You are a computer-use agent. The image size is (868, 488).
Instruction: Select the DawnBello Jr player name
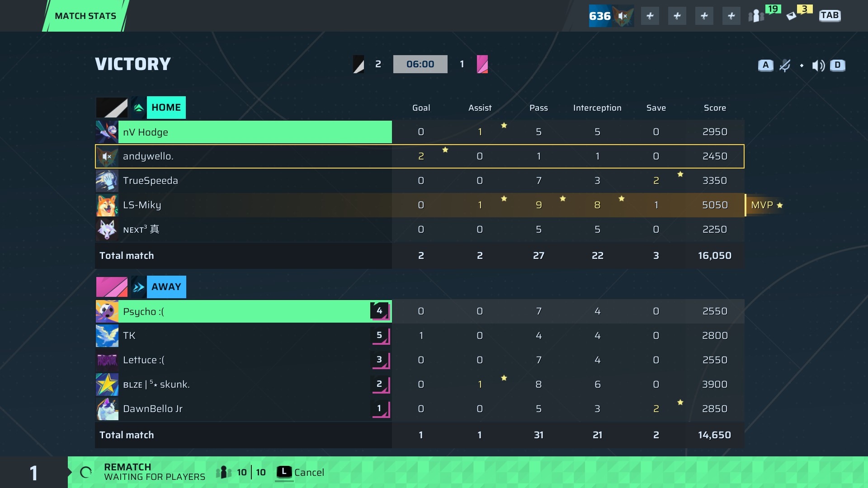click(x=153, y=409)
